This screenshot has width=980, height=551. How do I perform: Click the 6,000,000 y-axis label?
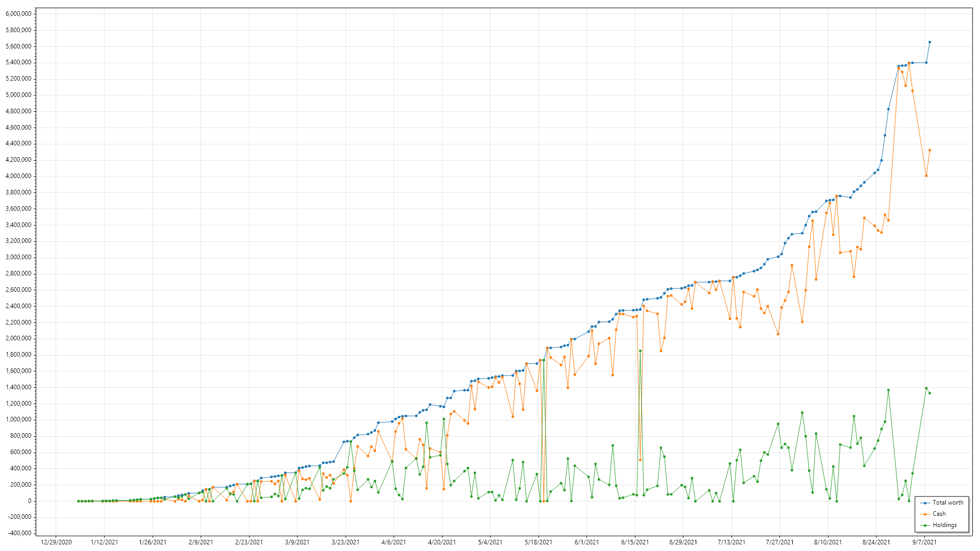pos(18,14)
